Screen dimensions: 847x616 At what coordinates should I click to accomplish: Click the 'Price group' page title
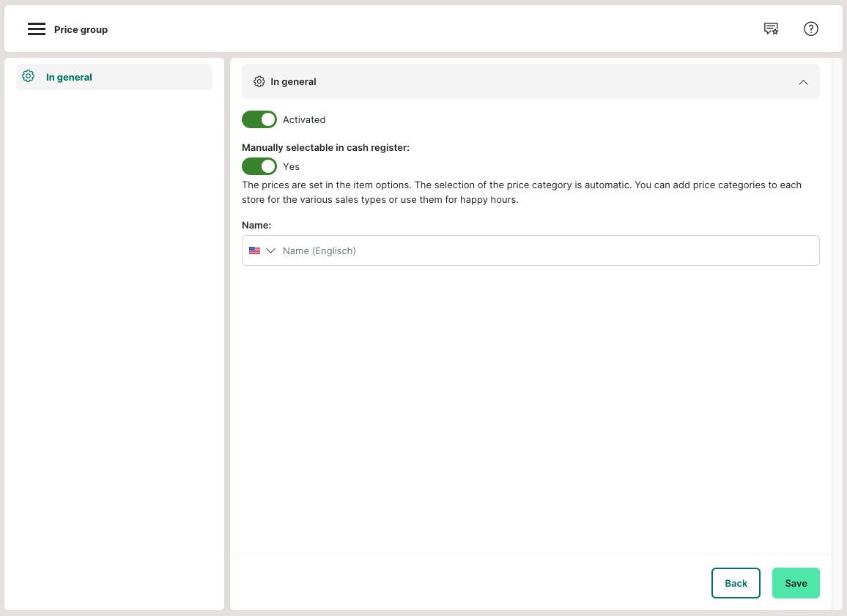[x=81, y=30]
